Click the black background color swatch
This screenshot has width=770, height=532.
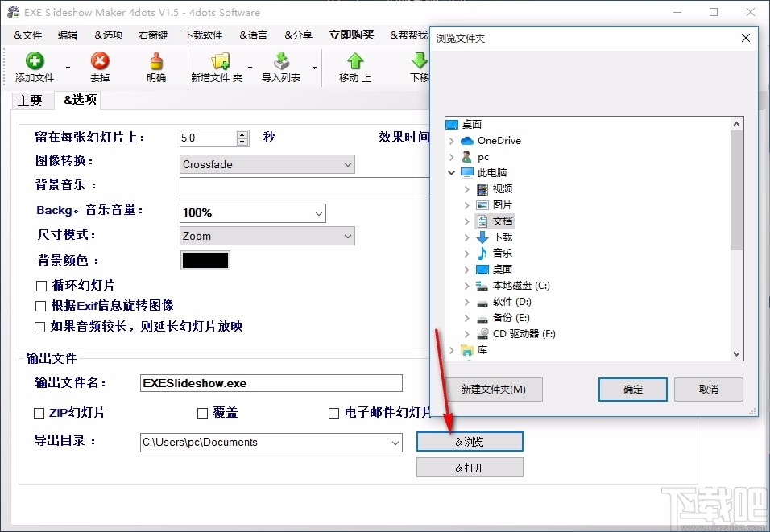tap(205, 260)
